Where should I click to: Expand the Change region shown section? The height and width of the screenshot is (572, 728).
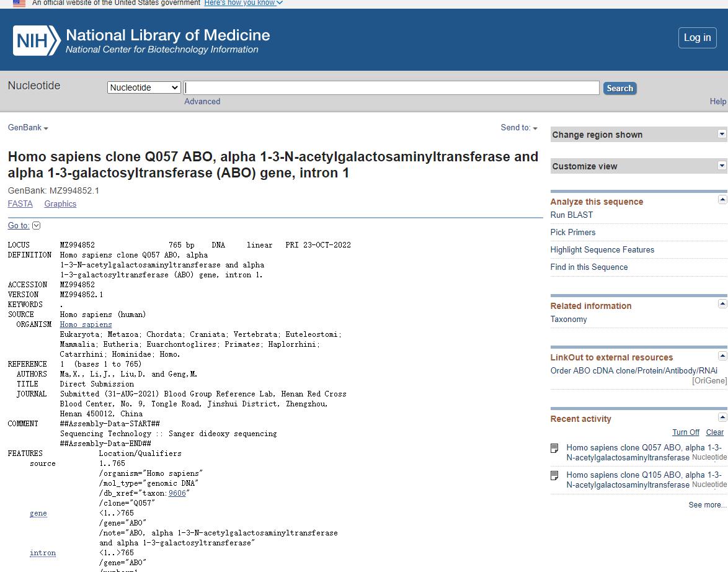click(722, 134)
